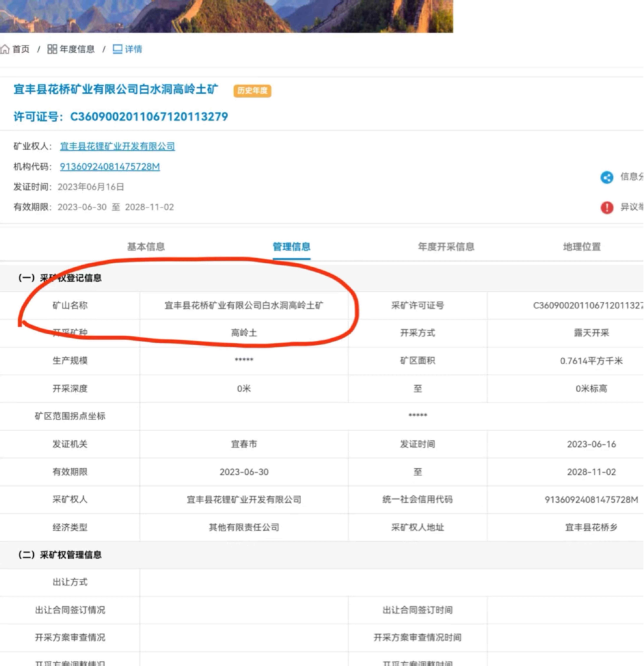Click the 宜春市 value cell
The width and height of the screenshot is (644, 666).
[244, 444]
